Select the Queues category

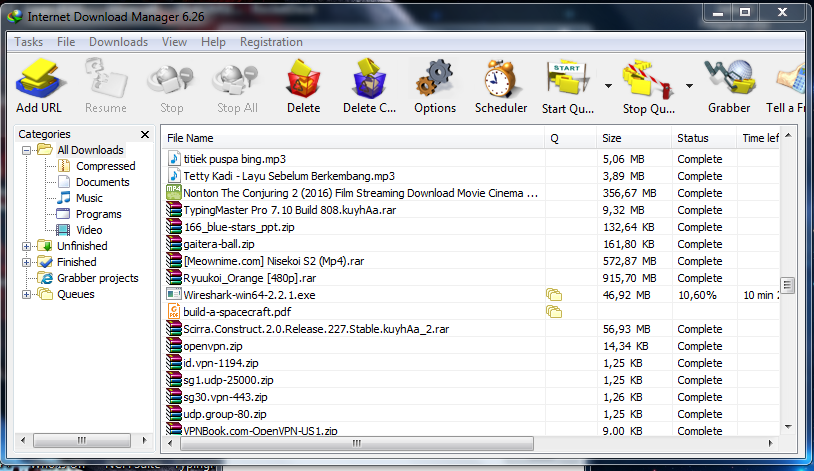click(76, 294)
